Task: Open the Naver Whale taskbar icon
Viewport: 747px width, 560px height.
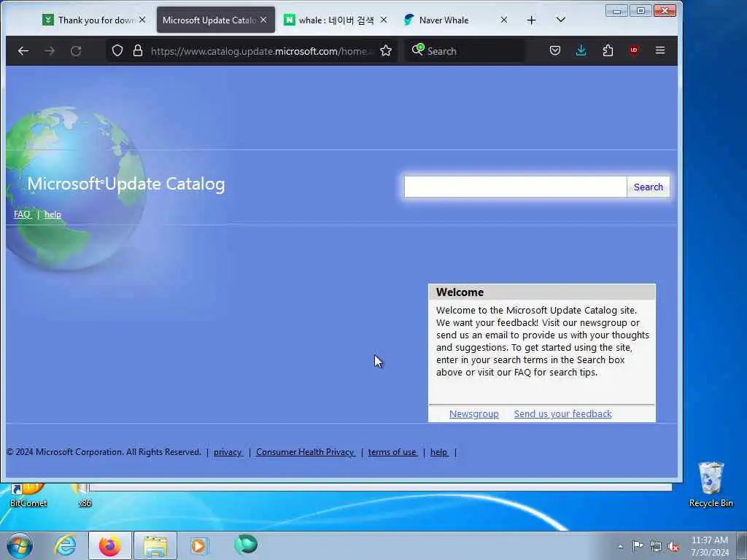Action: [246, 545]
